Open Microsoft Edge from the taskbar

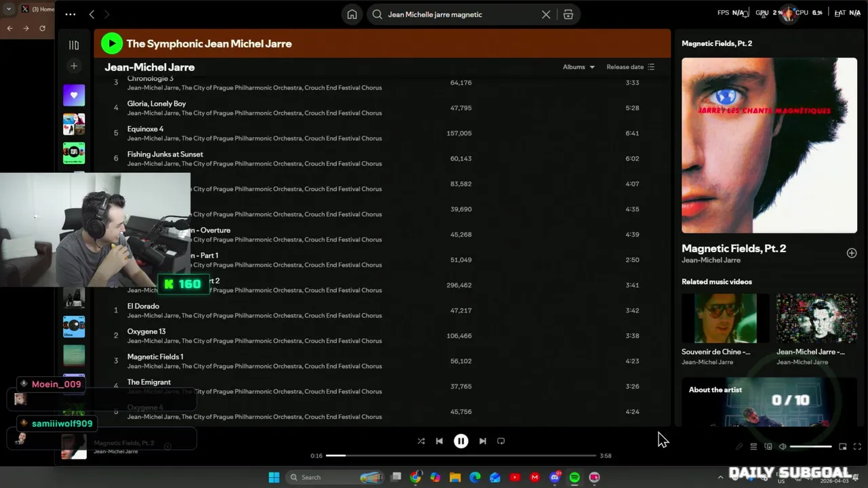click(475, 477)
